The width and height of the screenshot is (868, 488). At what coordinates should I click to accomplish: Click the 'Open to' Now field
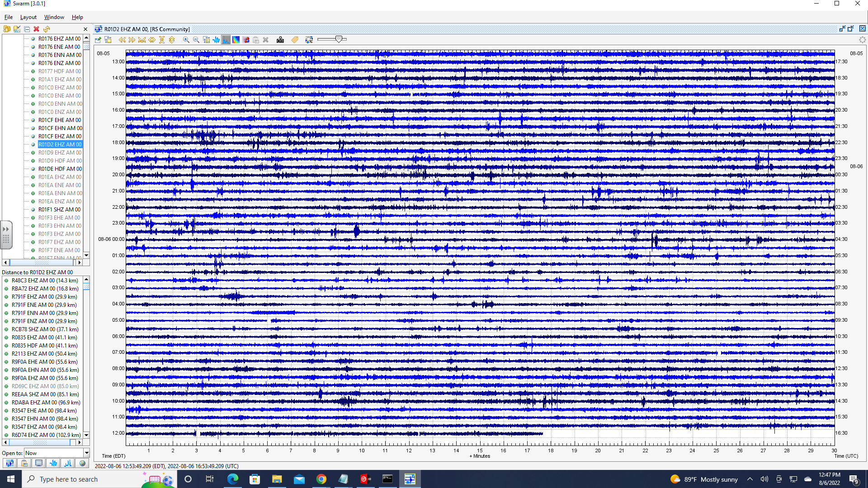(54, 453)
